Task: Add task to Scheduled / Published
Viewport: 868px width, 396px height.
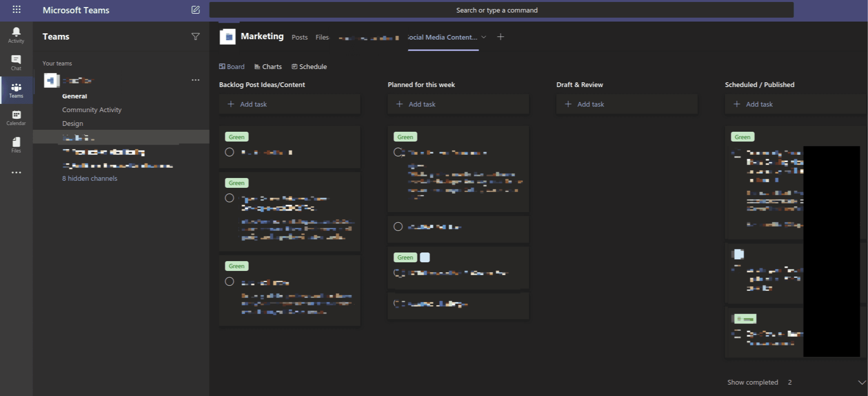Action: pyautogui.click(x=795, y=104)
